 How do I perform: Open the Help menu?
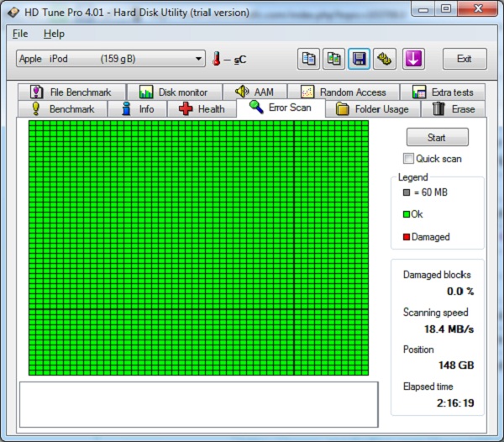[x=54, y=34]
